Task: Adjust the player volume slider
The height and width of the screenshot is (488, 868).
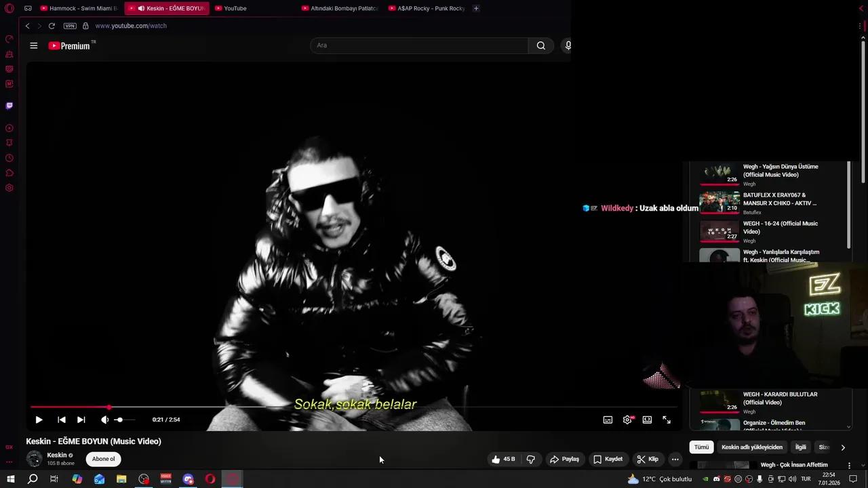Action: pos(123,420)
